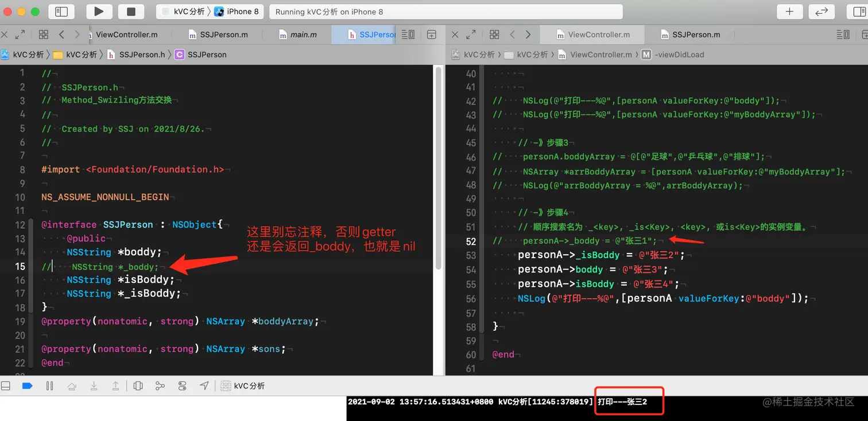The width and height of the screenshot is (868, 421).
Task: Open kVC分析 folder breadcrumb in left editor
Action: (75, 54)
